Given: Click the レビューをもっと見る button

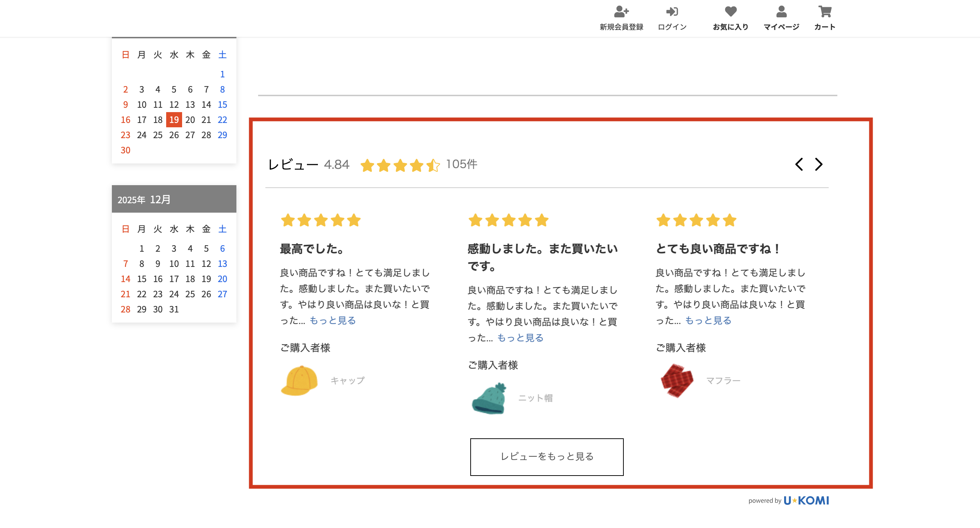Looking at the screenshot, I should (x=547, y=456).
